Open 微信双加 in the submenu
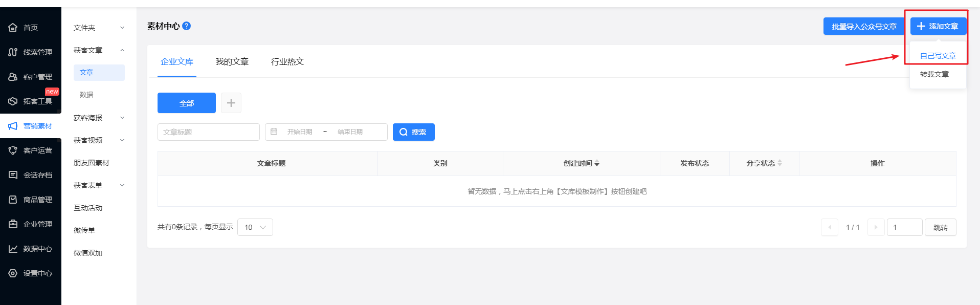The width and height of the screenshot is (980, 305). tap(88, 253)
